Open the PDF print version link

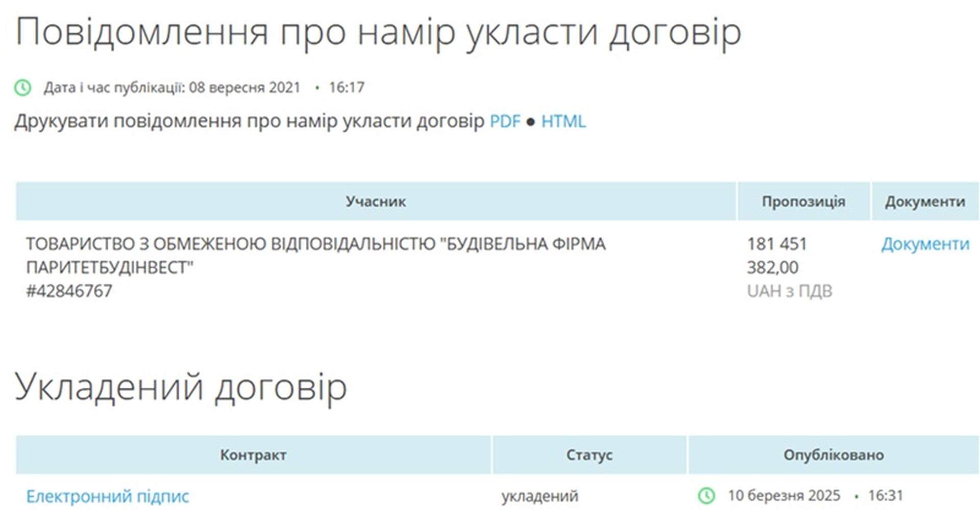coord(504,121)
